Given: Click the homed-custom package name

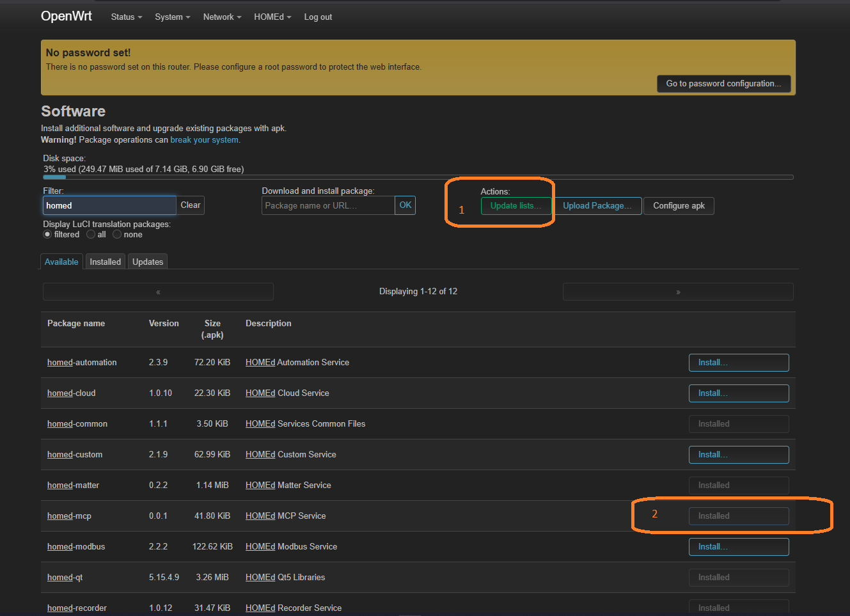Looking at the screenshot, I should click(x=75, y=455).
